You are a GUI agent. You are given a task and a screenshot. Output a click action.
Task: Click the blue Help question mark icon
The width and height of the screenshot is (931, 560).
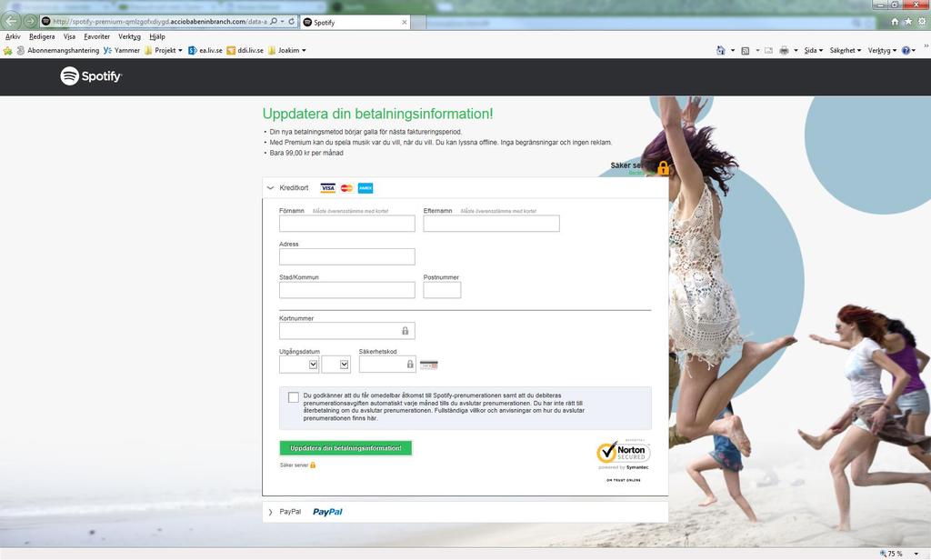pos(906,51)
